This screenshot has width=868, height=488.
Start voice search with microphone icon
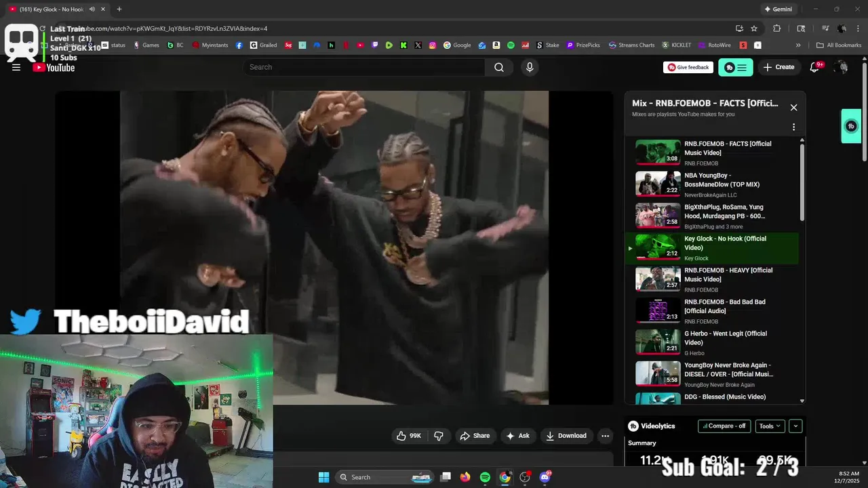coord(530,67)
